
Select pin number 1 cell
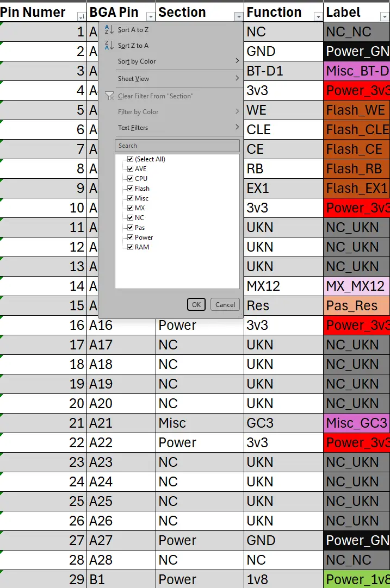43,32
